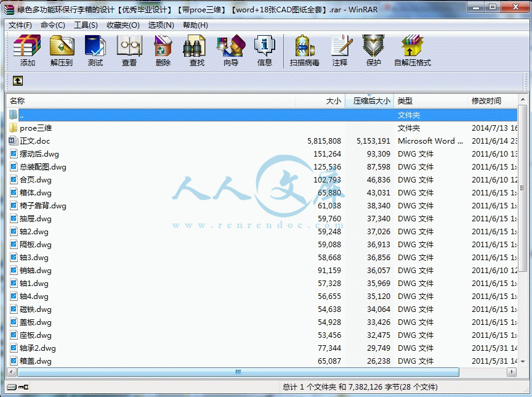Click the size value 151,264
This screenshot has height=397, width=532.
tap(327, 154)
